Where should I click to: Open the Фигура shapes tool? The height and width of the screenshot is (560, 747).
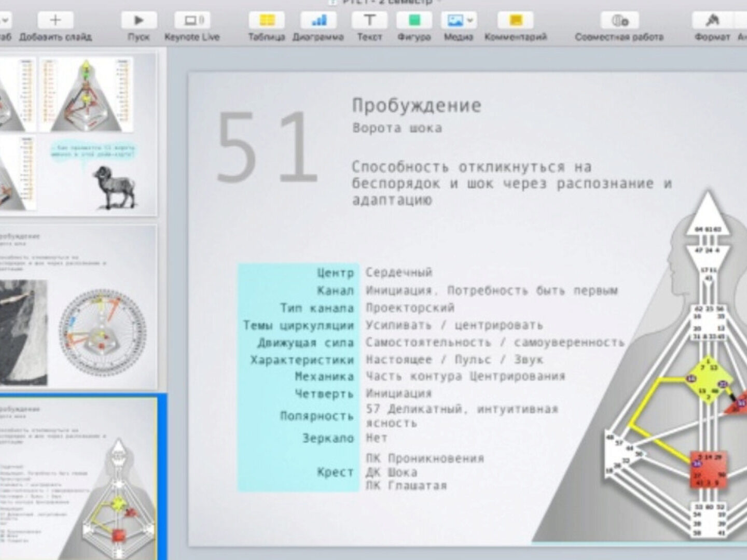tap(414, 20)
